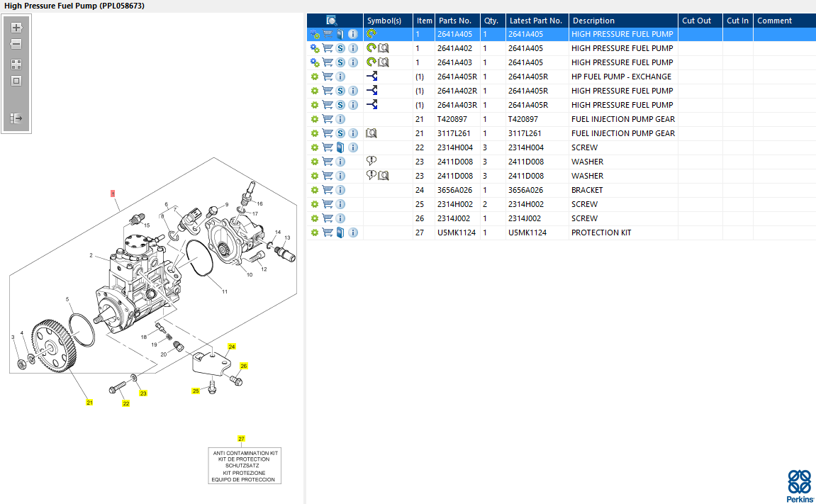Add 2641A405R exchange pump to cart
Viewport: 816px width, 504px height.
[328, 77]
